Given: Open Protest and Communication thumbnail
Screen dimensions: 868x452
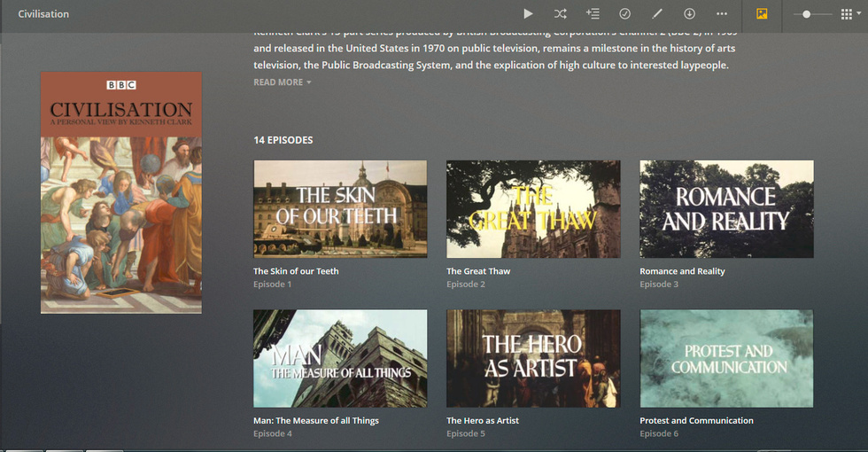Looking at the screenshot, I should coord(727,358).
